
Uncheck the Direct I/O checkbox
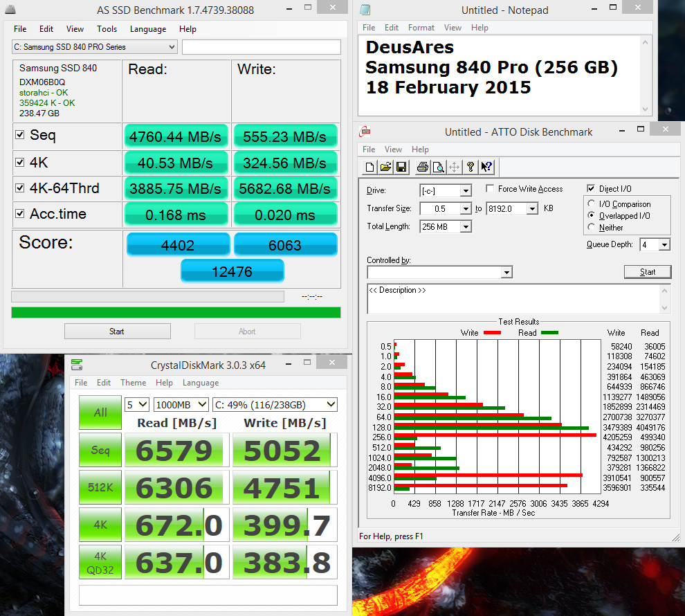[591, 189]
